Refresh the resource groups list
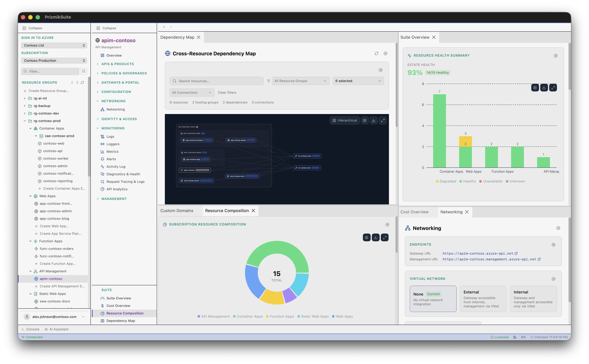 coord(82,82)
